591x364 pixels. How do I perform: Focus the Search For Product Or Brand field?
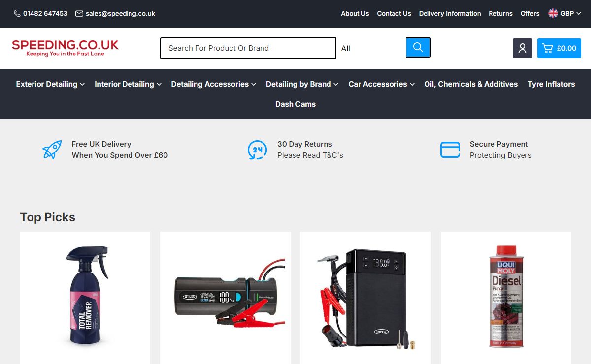click(248, 48)
